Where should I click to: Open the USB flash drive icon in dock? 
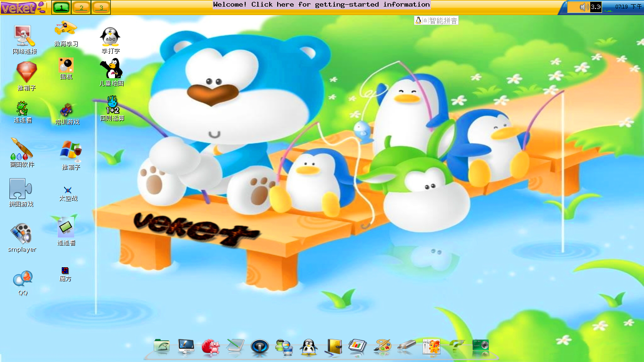coord(407,346)
